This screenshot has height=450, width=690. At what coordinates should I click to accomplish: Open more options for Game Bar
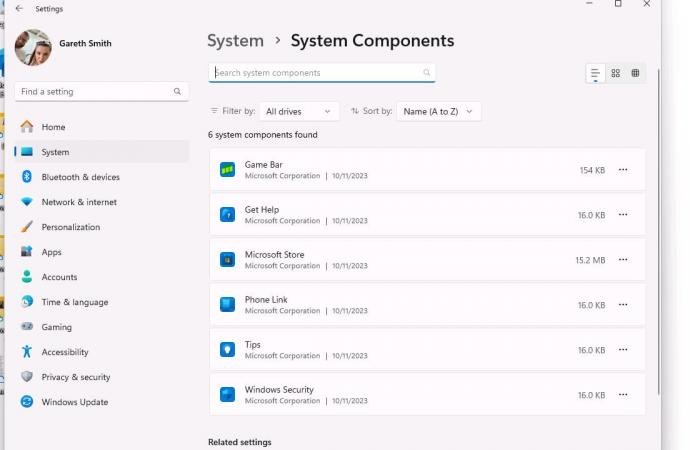tap(623, 170)
